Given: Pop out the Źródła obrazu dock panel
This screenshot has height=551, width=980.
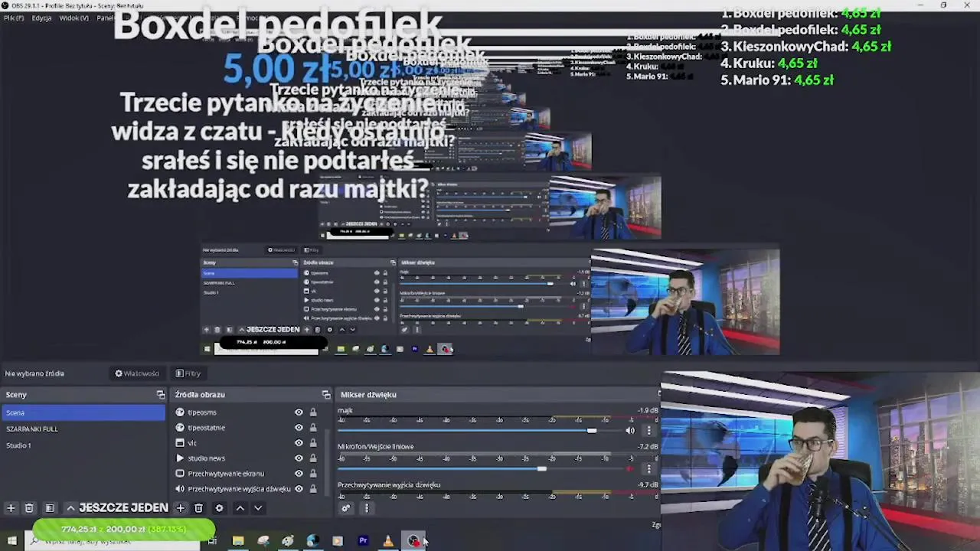Looking at the screenshot, I should [326, 395].
